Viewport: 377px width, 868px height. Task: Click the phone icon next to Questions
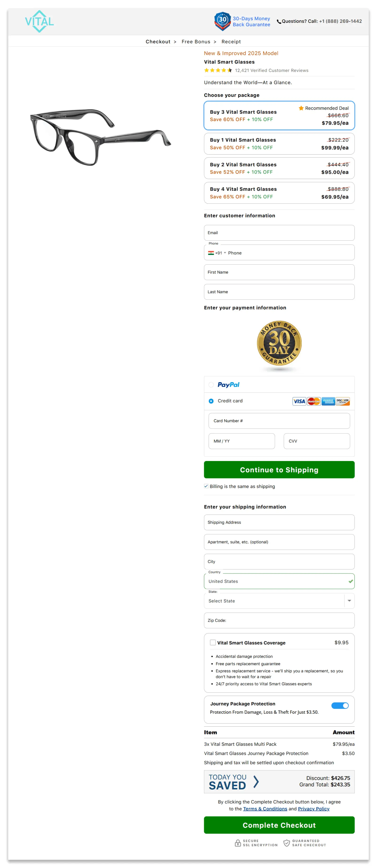point(279,21)
